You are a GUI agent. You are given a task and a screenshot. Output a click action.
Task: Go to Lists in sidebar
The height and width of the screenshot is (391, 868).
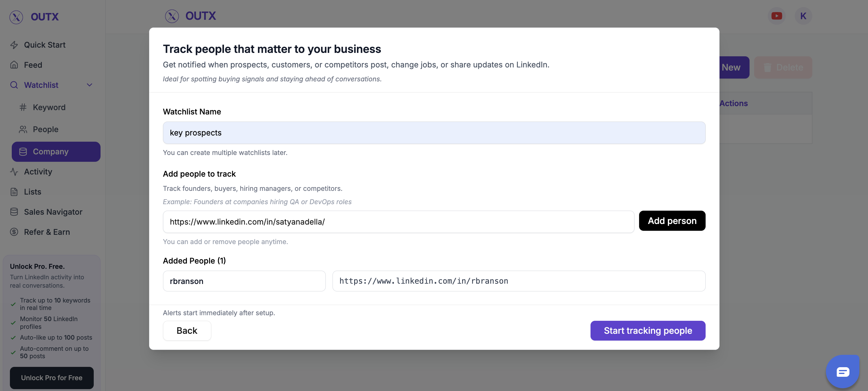tap(32, 192)
